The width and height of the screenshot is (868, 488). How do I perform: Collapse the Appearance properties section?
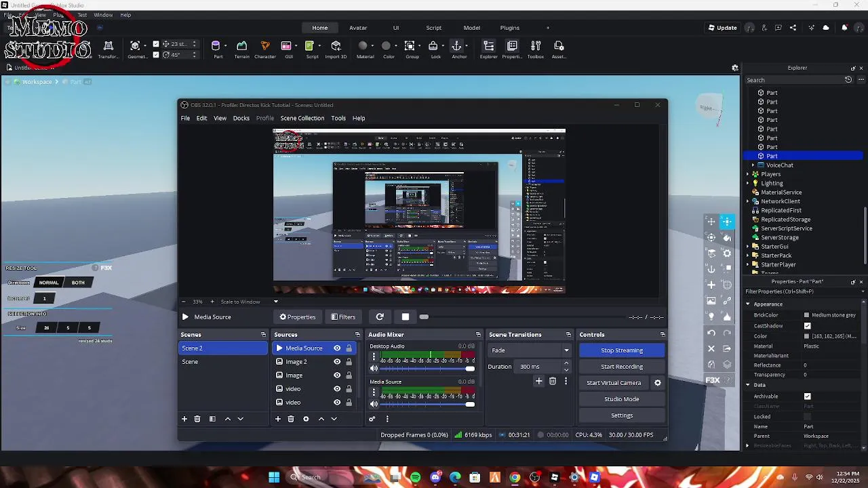tap(748, 304)
